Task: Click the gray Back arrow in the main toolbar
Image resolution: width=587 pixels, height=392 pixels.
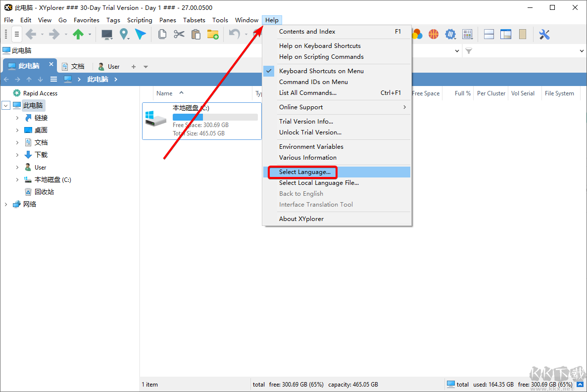Action: click(x=31, y=35)
